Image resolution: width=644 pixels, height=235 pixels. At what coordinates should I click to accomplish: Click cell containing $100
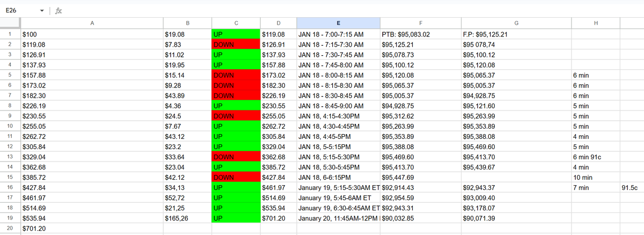click(92, 34)
